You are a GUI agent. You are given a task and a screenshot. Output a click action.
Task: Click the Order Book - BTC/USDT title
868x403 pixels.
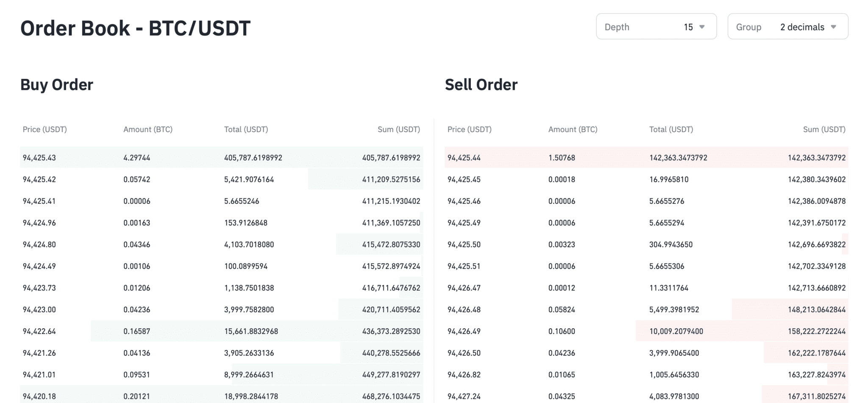pyautogui.click(x=136, y=28)
